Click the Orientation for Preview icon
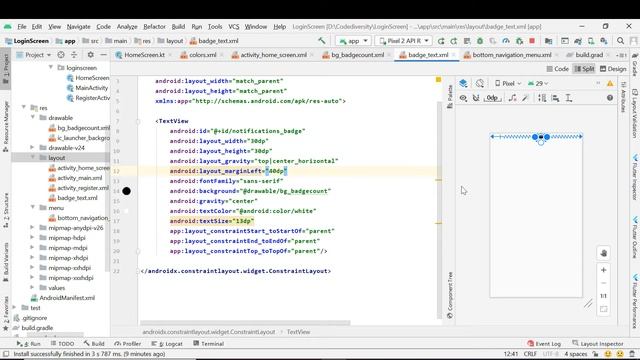This screenshot has height=360, width=640. [x=480, y=83]
